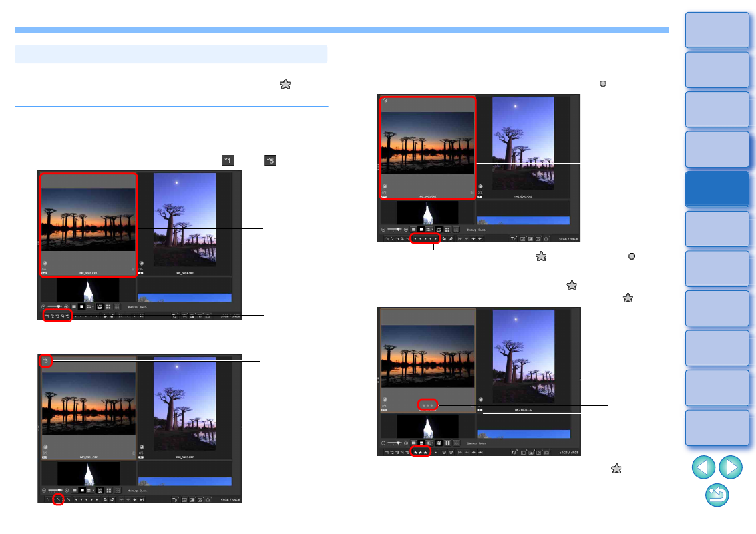Click check mark 2 in upper-left screenshot

coord(53,316)
